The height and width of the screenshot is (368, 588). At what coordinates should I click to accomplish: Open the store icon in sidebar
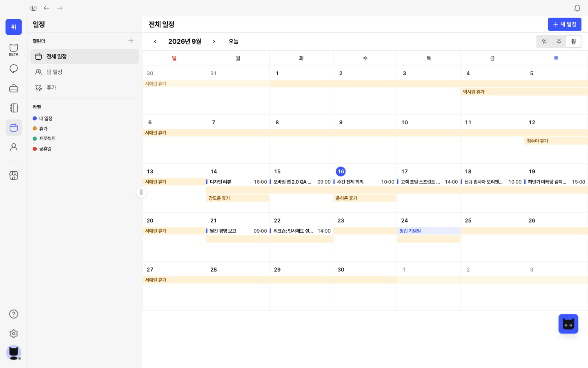(x=13, y=175)
